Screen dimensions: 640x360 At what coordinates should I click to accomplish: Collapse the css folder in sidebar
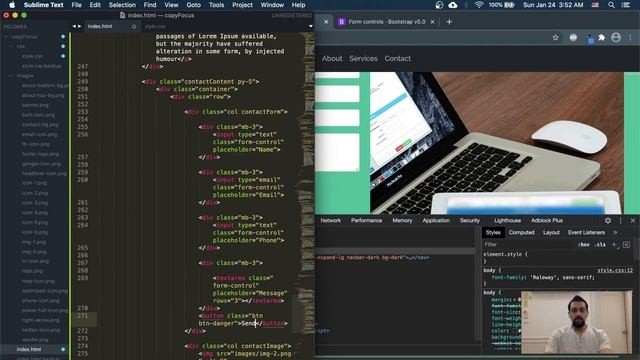pos(11,46)
